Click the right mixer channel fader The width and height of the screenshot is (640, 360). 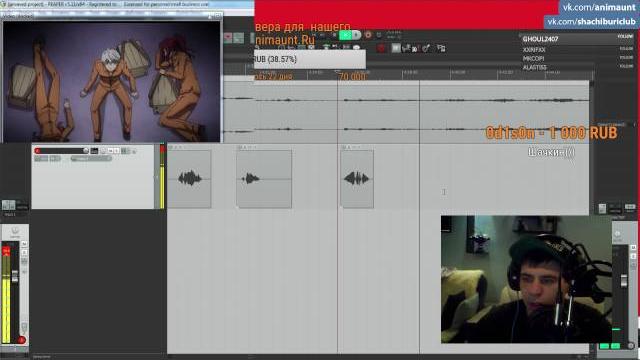click(624, 281)
